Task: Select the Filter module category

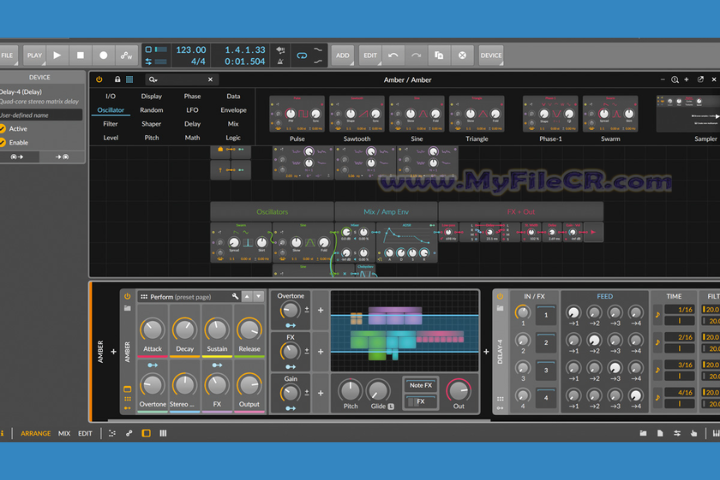Action: click(111, 124)
